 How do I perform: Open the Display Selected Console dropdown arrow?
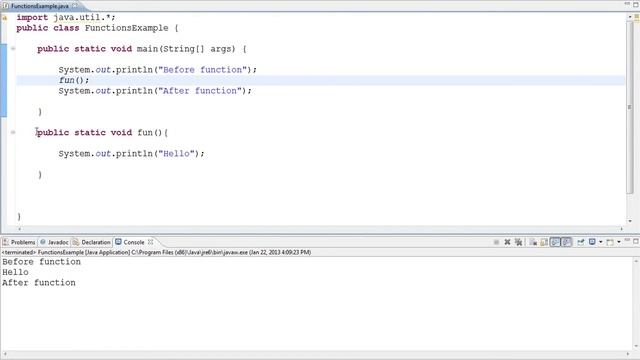pyautogui.click(x=601, y=242)
